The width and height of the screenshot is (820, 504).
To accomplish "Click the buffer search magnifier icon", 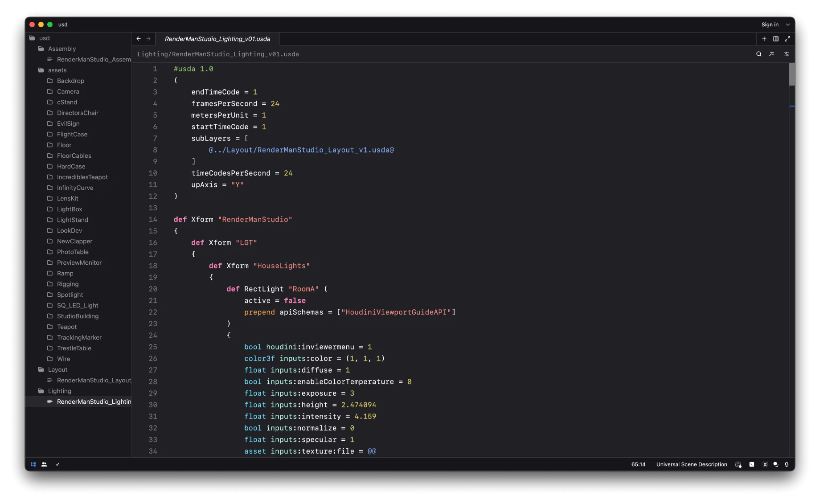I will click(x=759, y=54).
